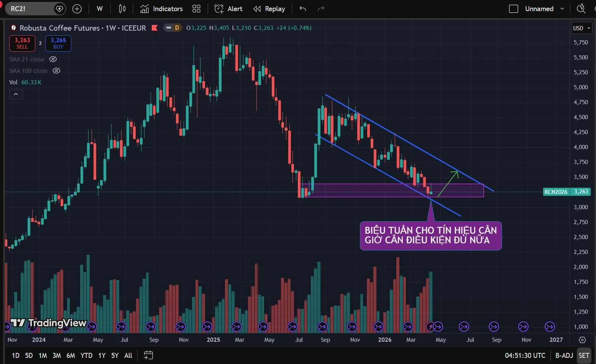The height and width of the screenshot is (364, 596).
Task: Redo the last chart action
Action: pos(321,9)
